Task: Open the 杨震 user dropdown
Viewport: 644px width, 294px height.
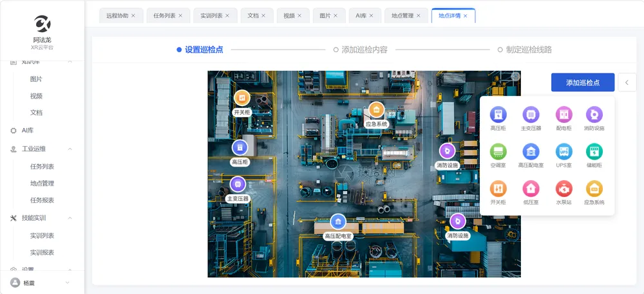Action: pos(68,282)
